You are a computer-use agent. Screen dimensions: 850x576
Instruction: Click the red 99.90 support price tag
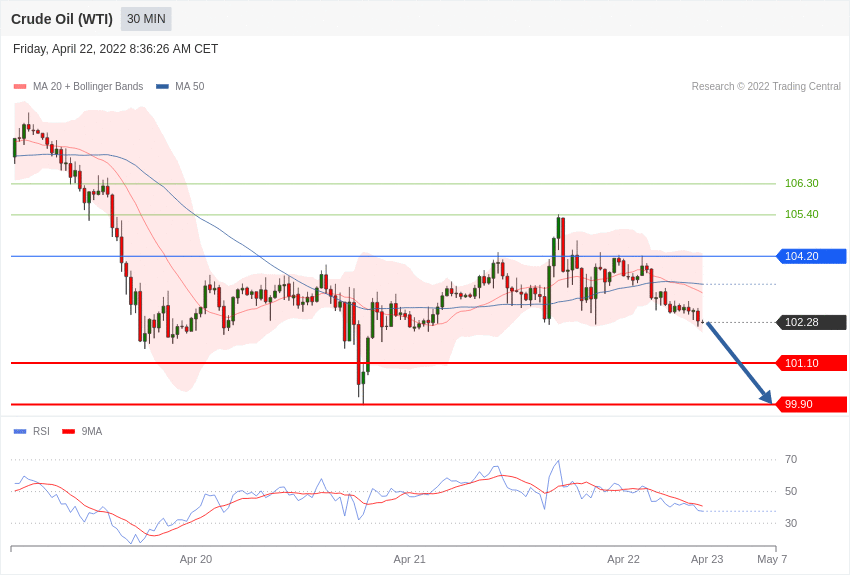click(x=812, y=404)
